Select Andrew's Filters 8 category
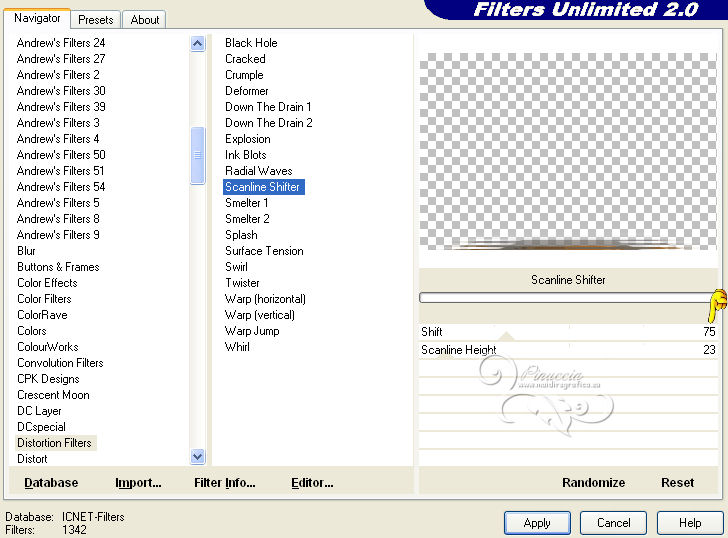Image resolution: width=728 pixels, height=538 pixels. (58, 219)
